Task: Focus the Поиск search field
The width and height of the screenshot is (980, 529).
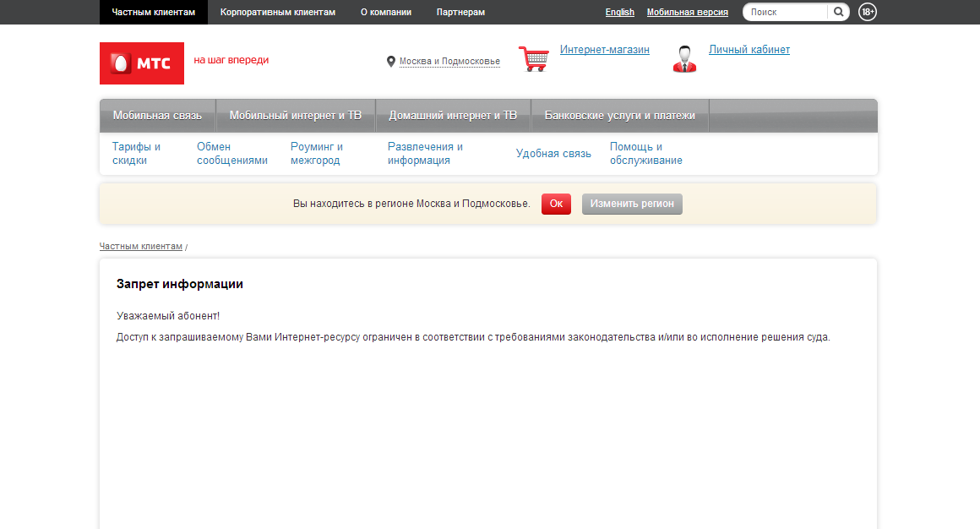Action: click(x=786, y=12)
